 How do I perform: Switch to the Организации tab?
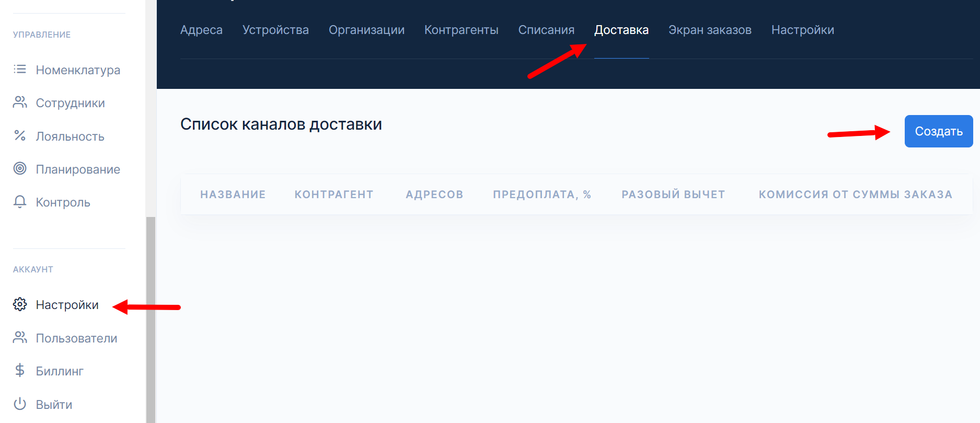(x=366, y=30)
